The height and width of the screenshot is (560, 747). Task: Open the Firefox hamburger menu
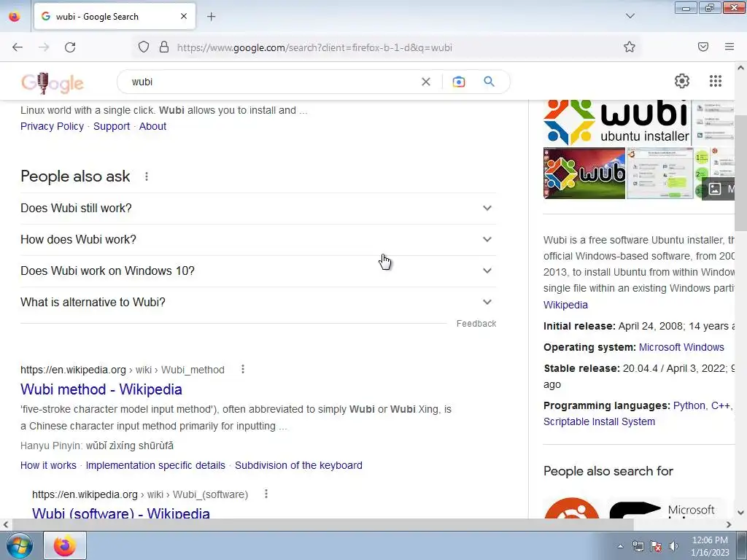tap(729, 47)
